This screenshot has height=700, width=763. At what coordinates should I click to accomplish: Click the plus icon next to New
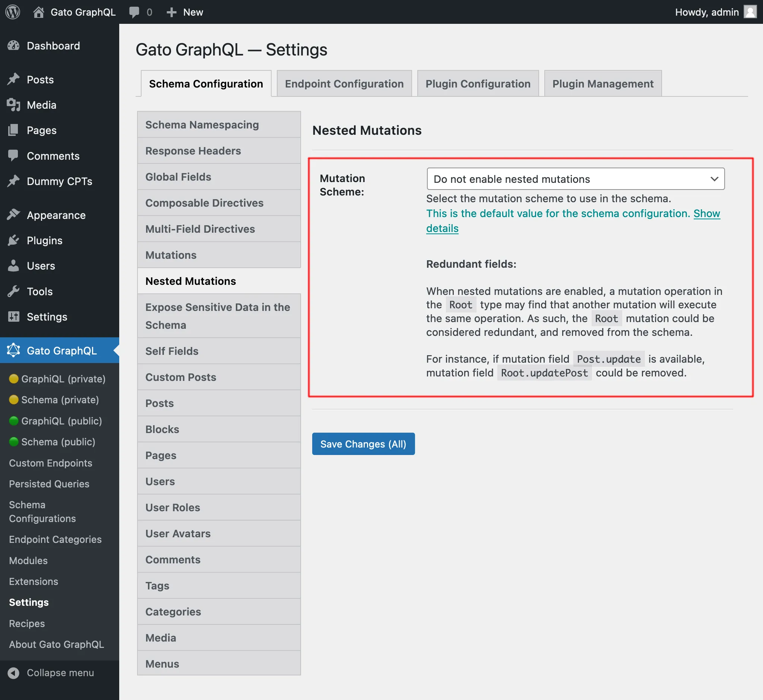[171, 12]
